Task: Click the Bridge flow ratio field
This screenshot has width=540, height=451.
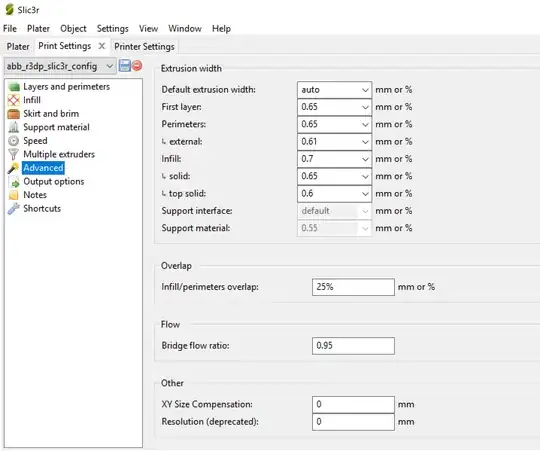Action: pyautogui.click(x=353, y=346)
